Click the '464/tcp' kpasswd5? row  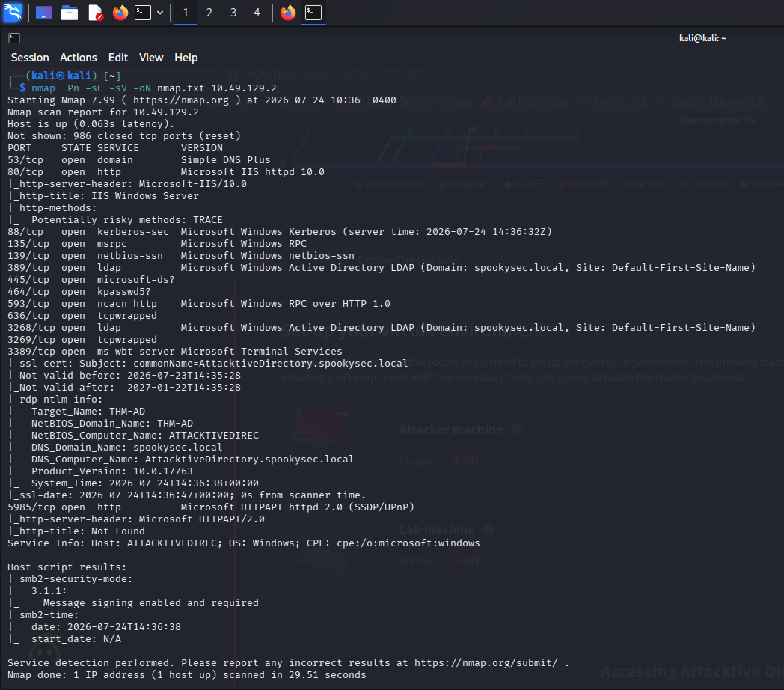pos(79,292)
